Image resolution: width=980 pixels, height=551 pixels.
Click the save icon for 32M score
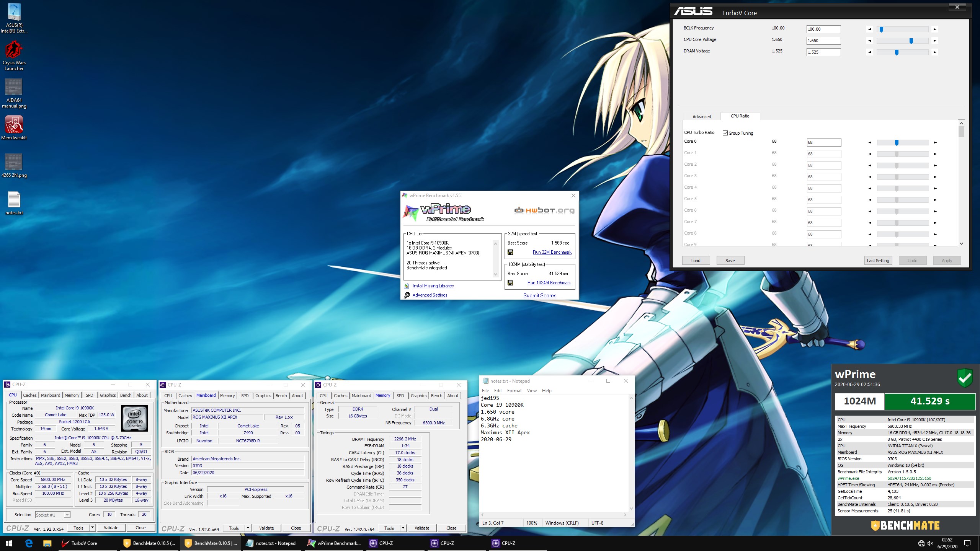coord(510,252)
